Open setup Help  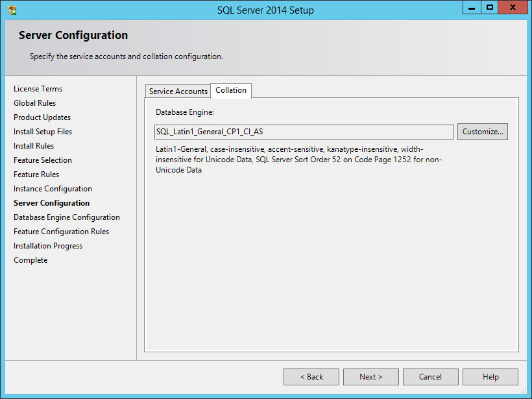coord(490,377)
